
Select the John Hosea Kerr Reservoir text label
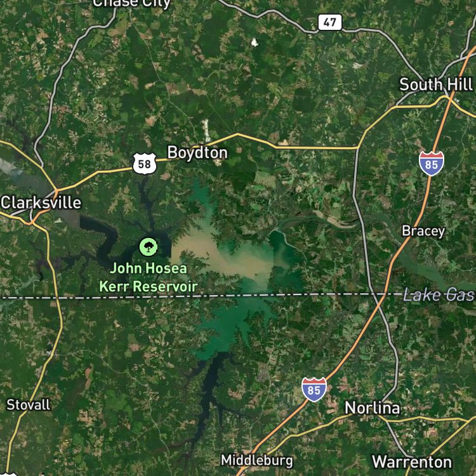[x=149, y=277]
